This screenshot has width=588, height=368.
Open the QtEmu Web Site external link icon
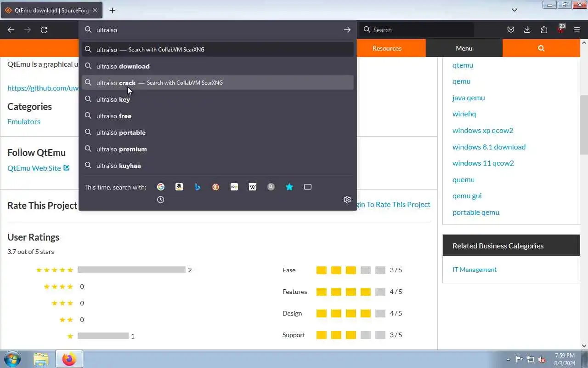pos(67,168)
